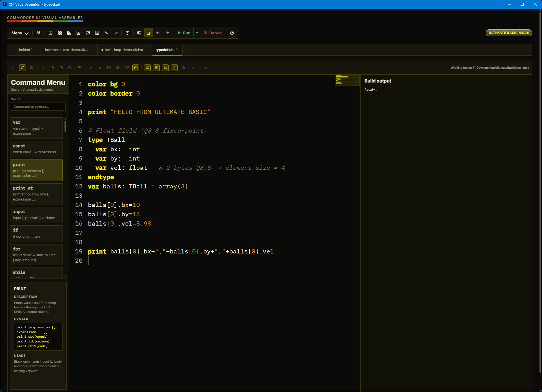Toggle the highlighted document panel button before search
Viewport: 542px width, 392px height.
coord(174,68)
